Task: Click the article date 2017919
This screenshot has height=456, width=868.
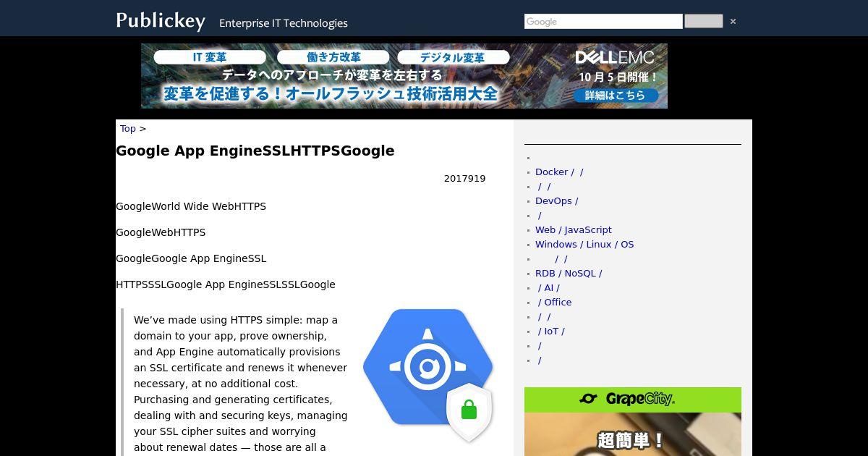Action: pos(465,178)
